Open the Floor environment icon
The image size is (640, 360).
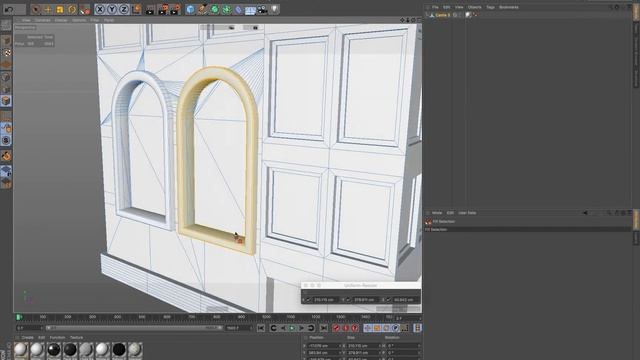coord(250,9)
